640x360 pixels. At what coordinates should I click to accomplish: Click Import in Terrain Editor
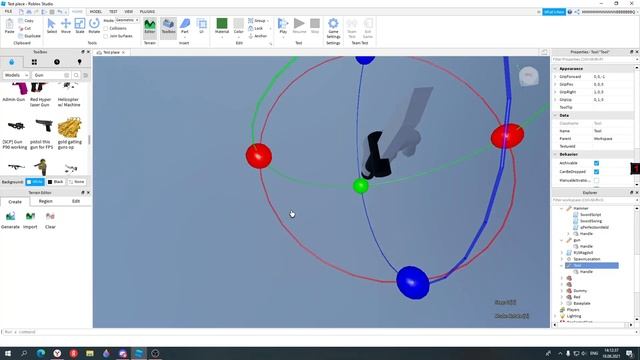pos(30,220)
